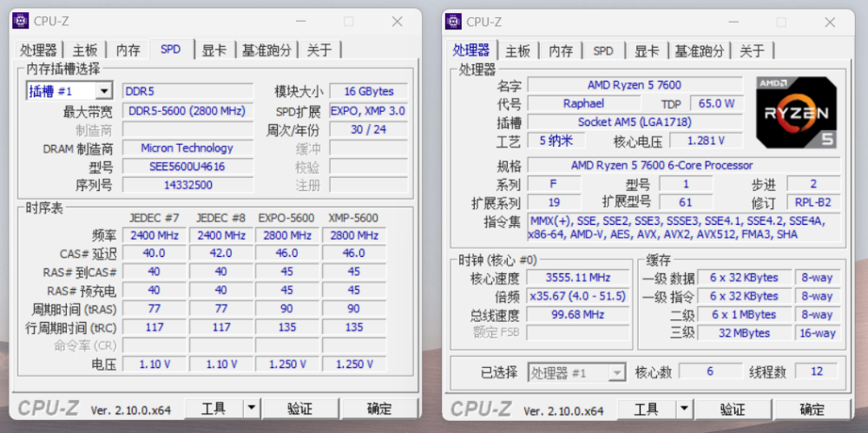Viewport: 868px width, 433px height.
Task: Click the EXPO, XMP 3.0 field
Action: point(369,111)
